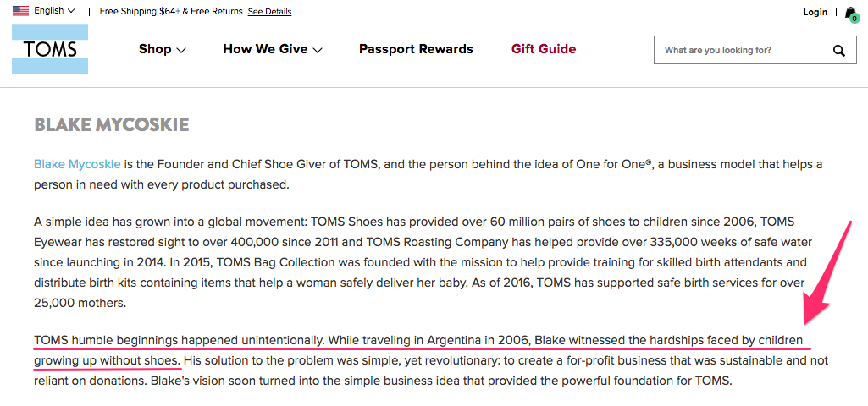Click the Login link

815,12
